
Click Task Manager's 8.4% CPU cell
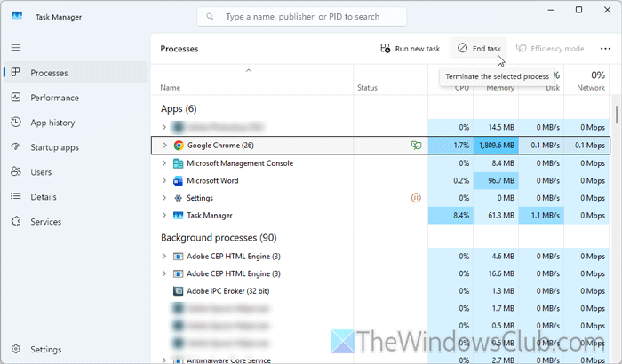click(451, 216)
